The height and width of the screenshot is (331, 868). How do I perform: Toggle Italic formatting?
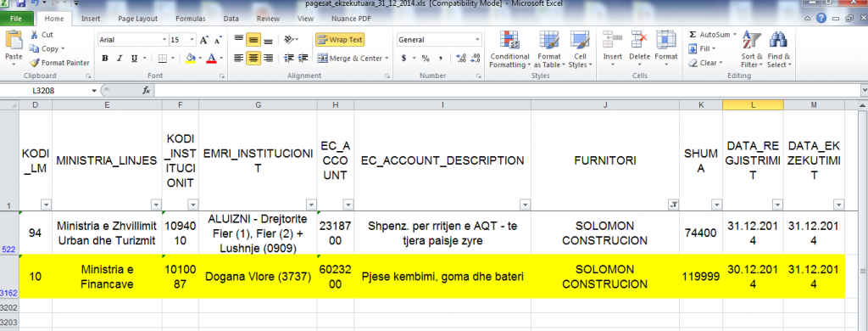[119, 59]
